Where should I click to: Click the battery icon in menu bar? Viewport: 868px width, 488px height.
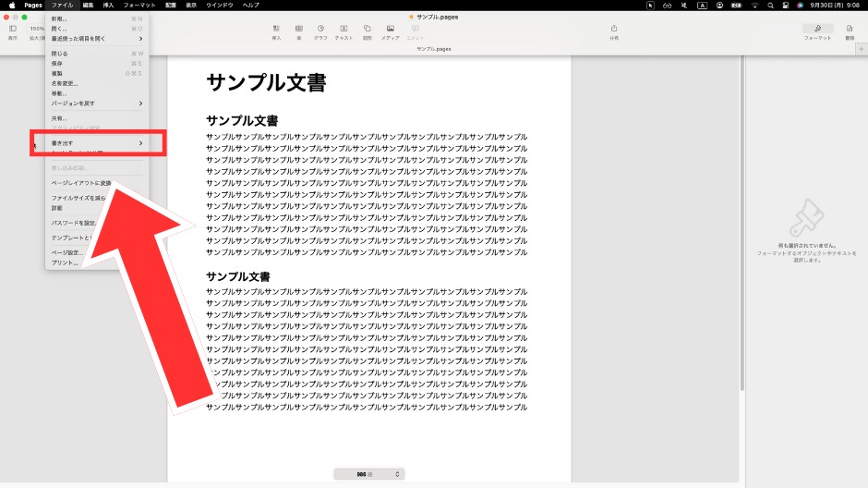[736, 5]
